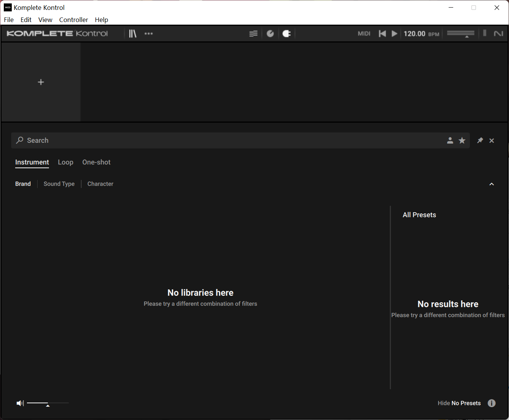Viewport: 509px width, 420px height.
Task: Adjust the master volume slider in header
Action: point(460,34)
